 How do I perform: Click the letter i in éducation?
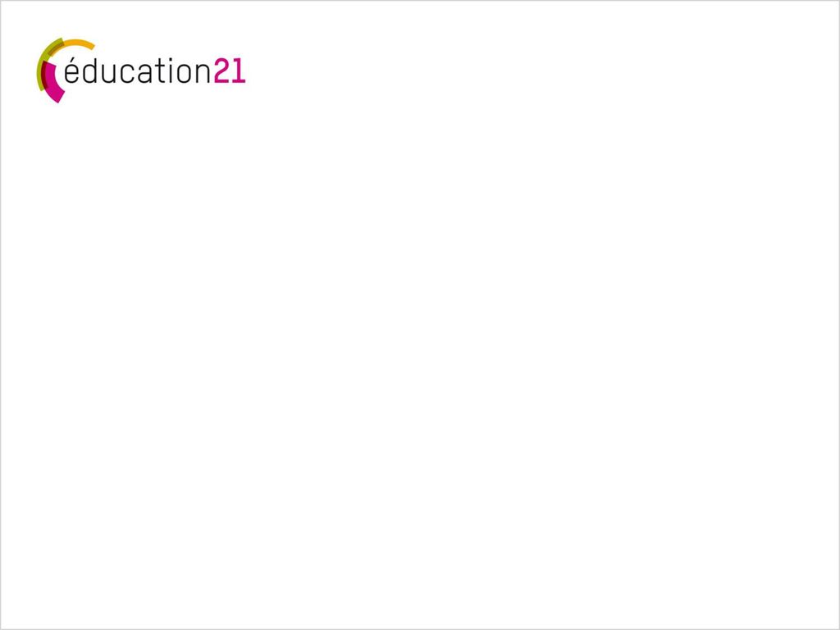(x=171, y=71)
